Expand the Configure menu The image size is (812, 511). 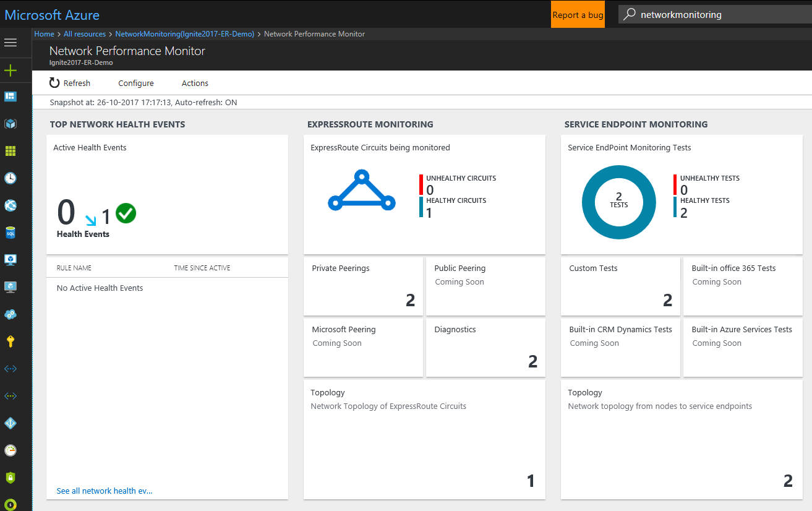pos(135,82)
